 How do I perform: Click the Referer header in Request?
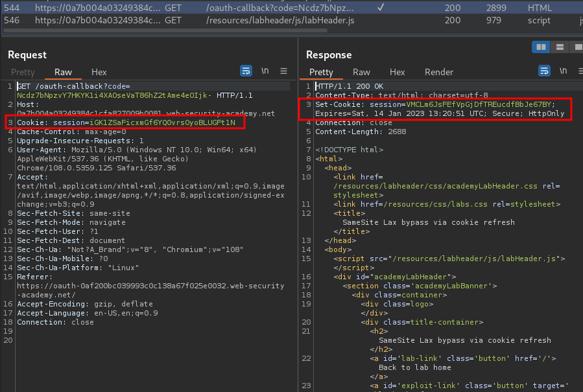point(150,286)
